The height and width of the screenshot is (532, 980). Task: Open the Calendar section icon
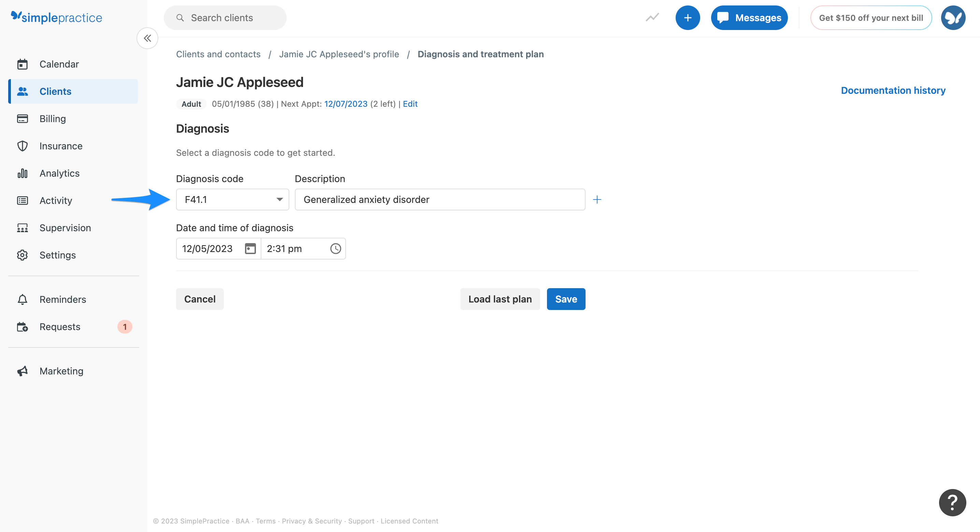[23, 64]
